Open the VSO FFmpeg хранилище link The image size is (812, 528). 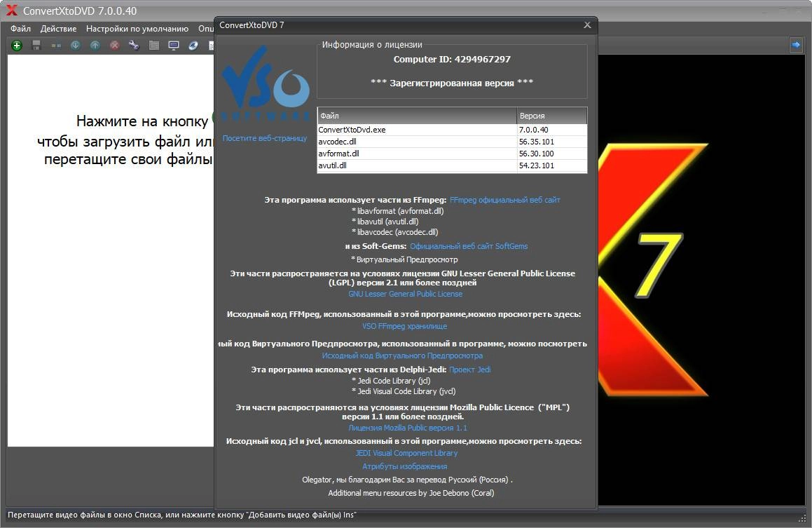pos(404,327)
